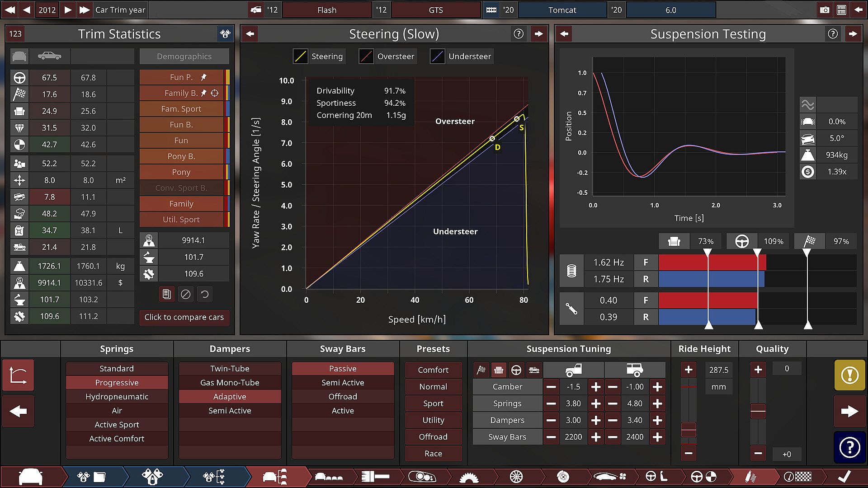Click the sportiness flag preset icon in Suspension Tuning
The height and width of the screenshot is (488, 868).
(x=481, y=370)
